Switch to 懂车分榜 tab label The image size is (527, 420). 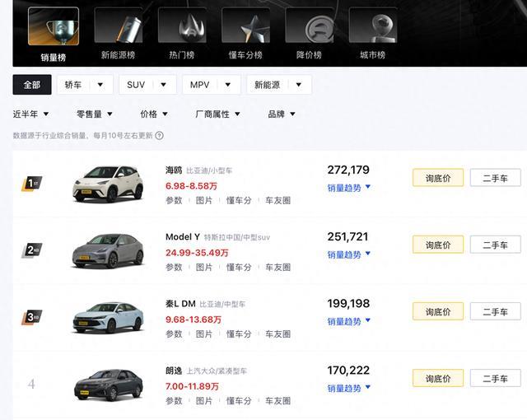(x=245, y=55)
